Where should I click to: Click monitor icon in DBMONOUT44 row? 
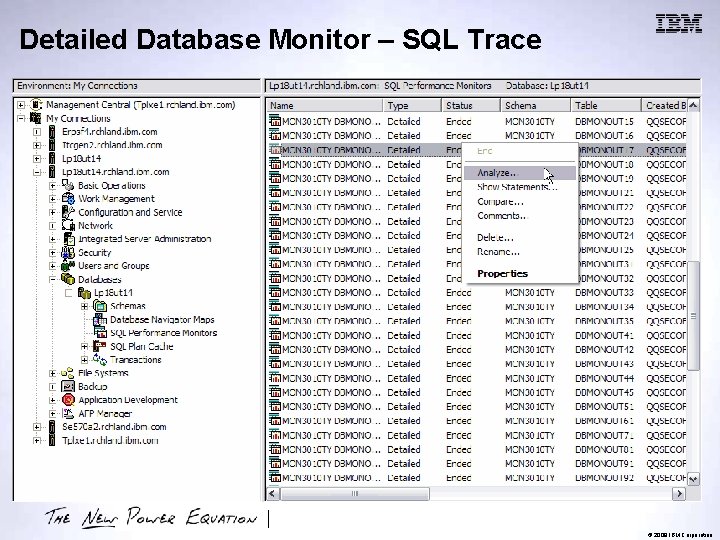pyautogui.click(x=275, y=378)
